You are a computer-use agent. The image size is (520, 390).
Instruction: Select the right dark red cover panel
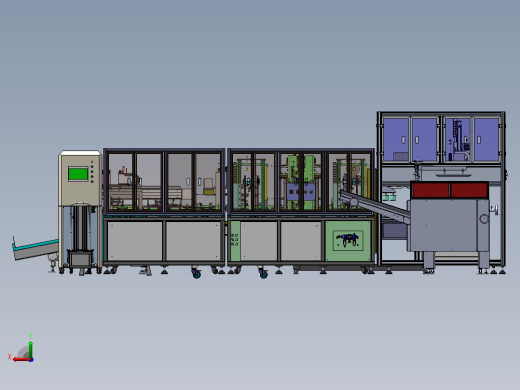tap(469, 190)
